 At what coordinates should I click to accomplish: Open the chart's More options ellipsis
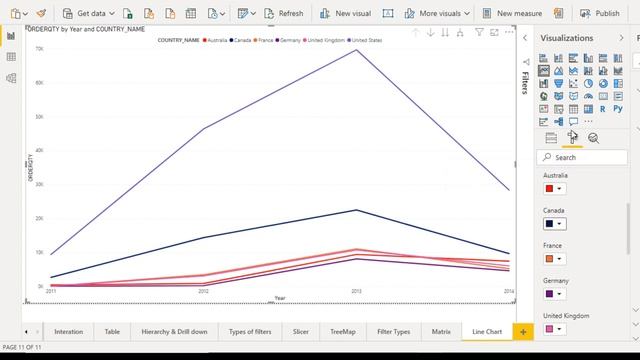pyautogui.click(x=509, y=32)
